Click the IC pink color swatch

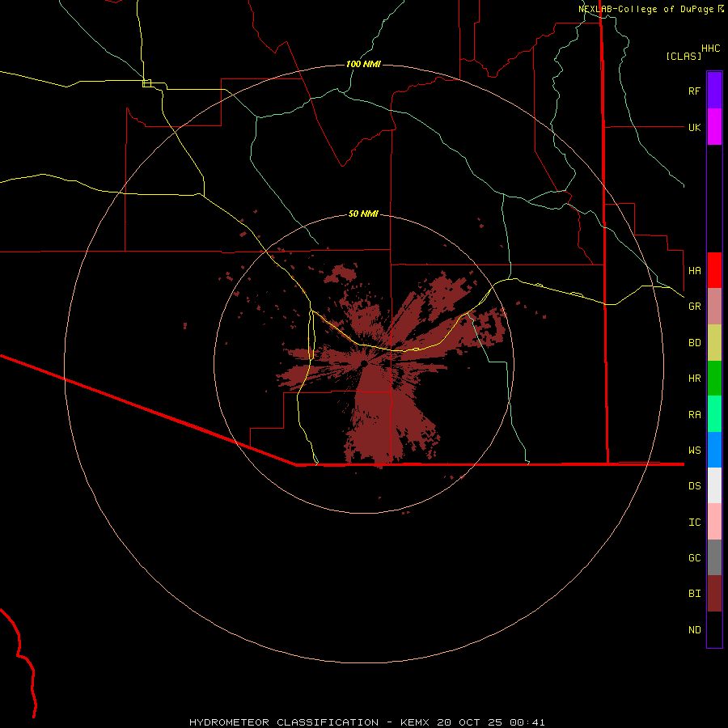click(x=714, y=522)
